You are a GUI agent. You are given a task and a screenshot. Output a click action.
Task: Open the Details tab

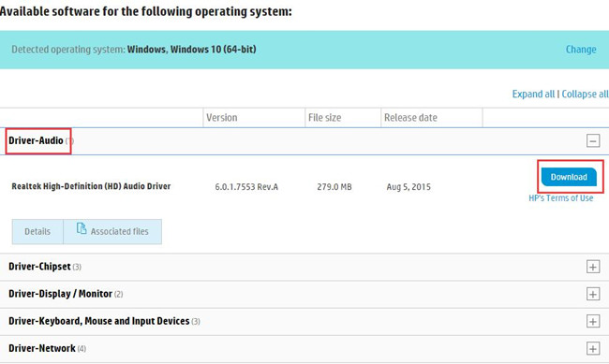point(37,232)
